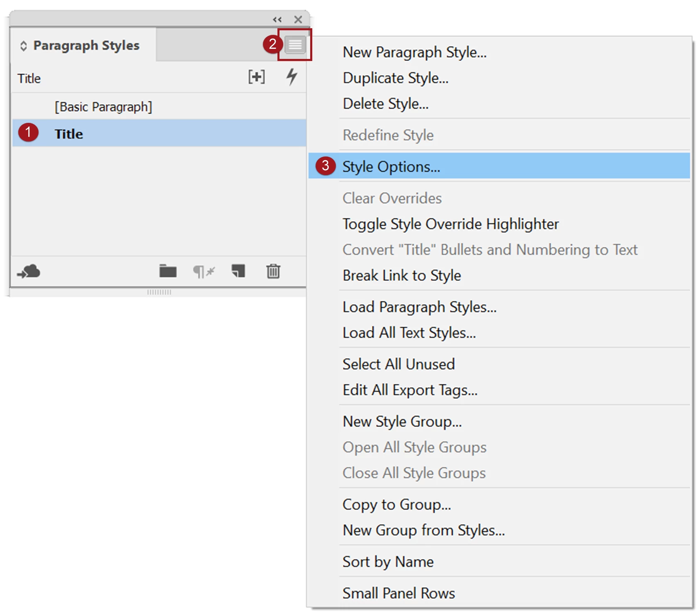Select the Title paragraph style
The width and height of the screenshot is (700, 615).
point(159,133)
